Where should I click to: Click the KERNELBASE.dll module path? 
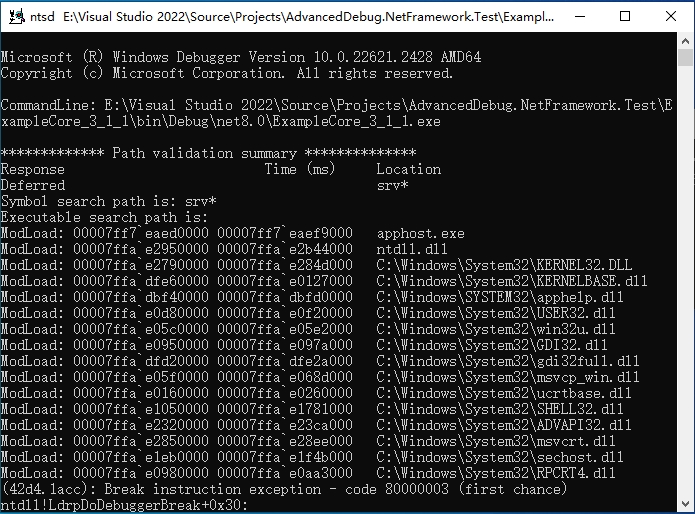[512, 281]
